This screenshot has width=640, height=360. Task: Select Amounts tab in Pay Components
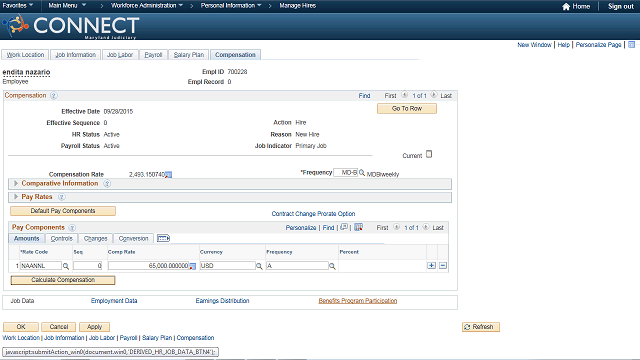pos(27,238)
